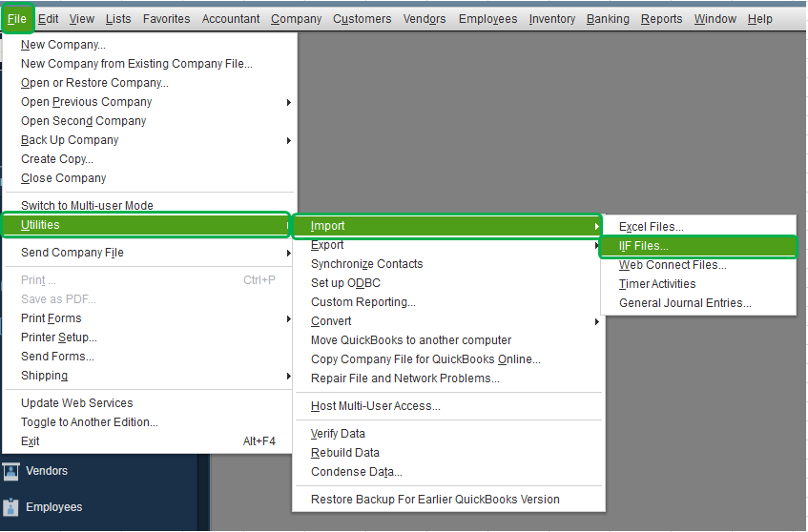
Task: Select Update Web Services
Action: (x=149, y=403)
